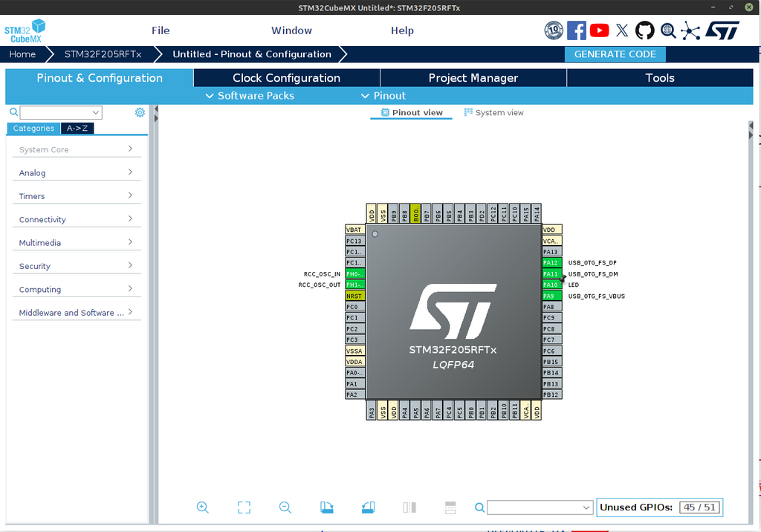The image size is (761, 532).
Task: Select the Categories tab
Action: [33, 128]
